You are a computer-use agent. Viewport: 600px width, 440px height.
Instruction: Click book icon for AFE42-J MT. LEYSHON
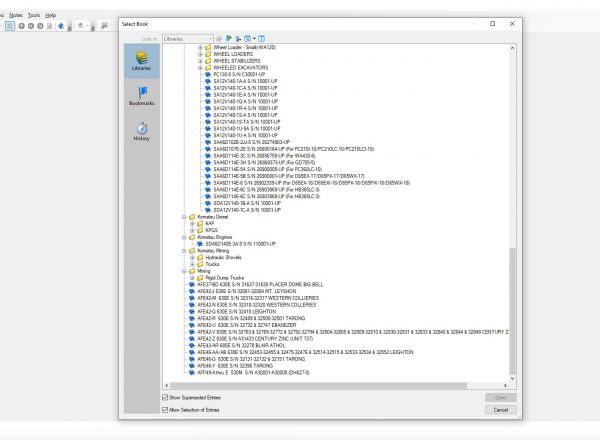coord(192,291)
